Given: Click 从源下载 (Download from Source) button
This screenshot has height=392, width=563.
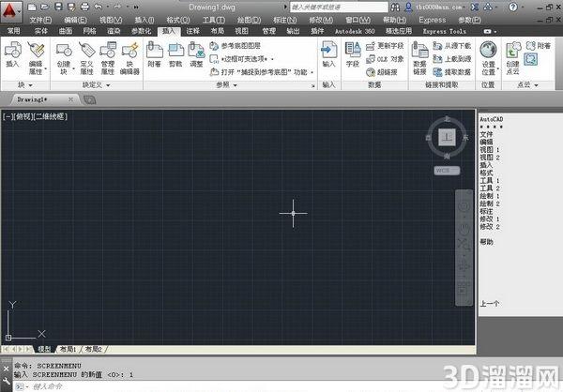Looking at the screenshot, I should (452, 46).
